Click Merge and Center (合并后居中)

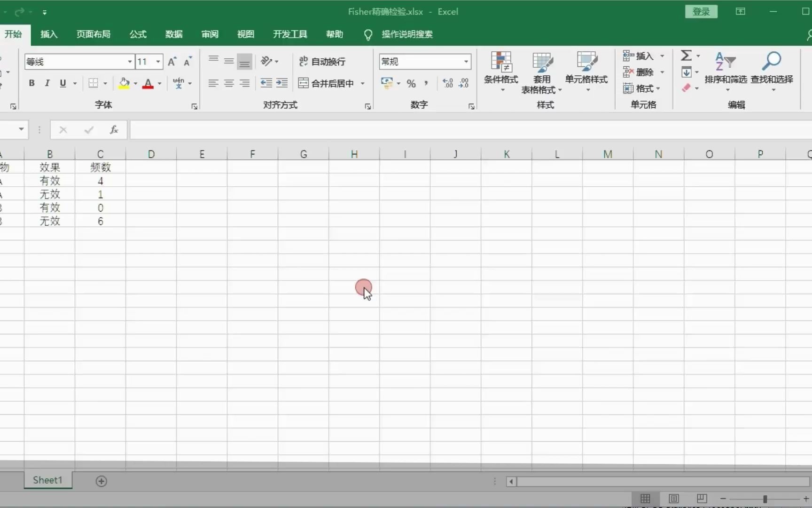(326, 83)
